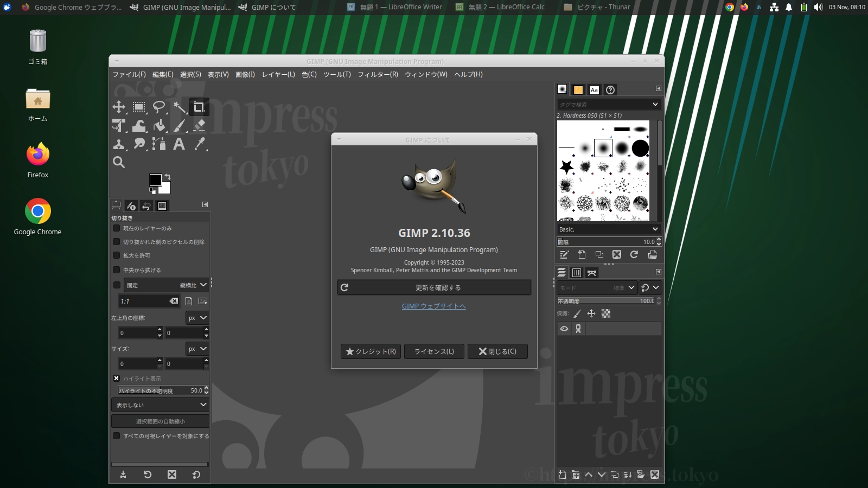The height and width of the screenshot is (488, 868).
Task: Open the GIMP website (GIMP ウェブサイトへ) link
Action: click(x=434, y=306)
